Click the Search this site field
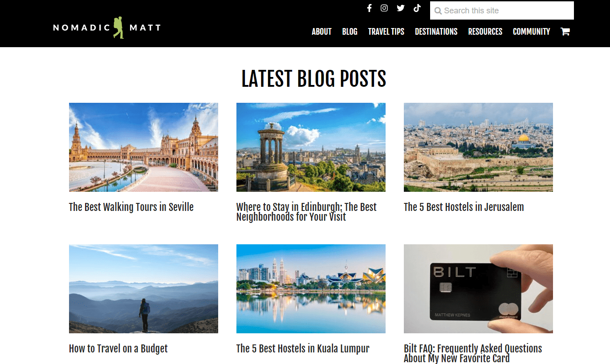610x364 pixels. pyautogui.click(x=502, y=11)
